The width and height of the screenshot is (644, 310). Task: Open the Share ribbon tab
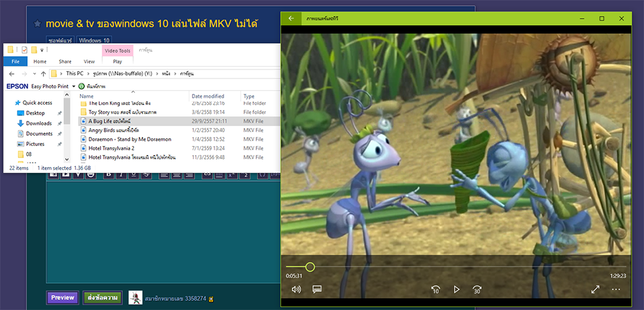(65, 62)
